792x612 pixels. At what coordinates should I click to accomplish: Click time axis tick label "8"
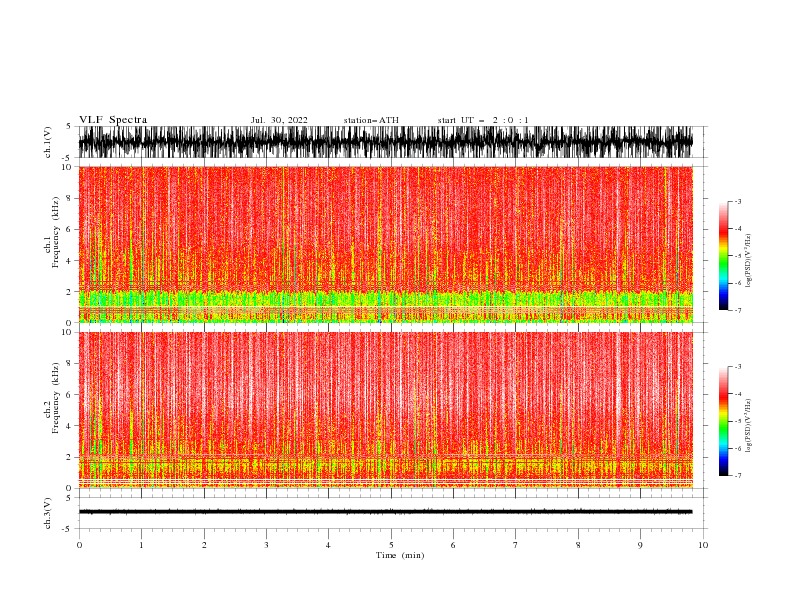pos(578,545)
